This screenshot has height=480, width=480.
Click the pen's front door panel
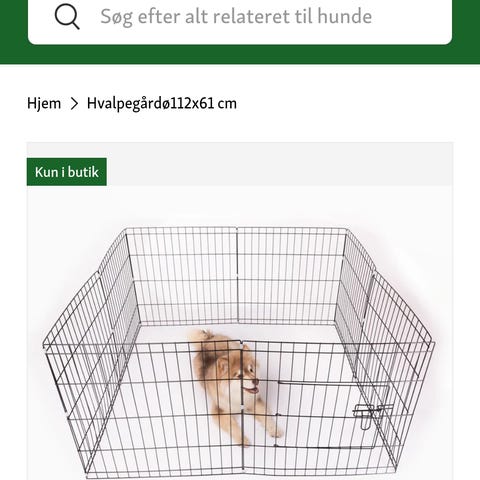coord(332,415)
